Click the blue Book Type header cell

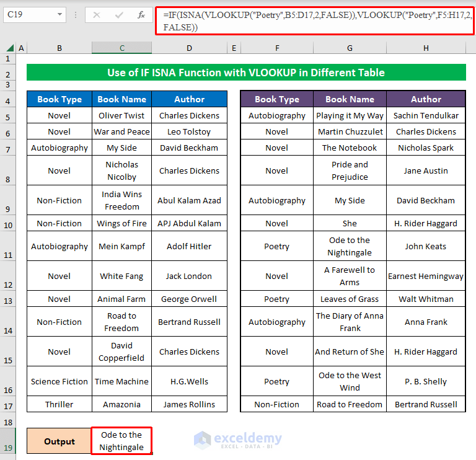[59, 99]
